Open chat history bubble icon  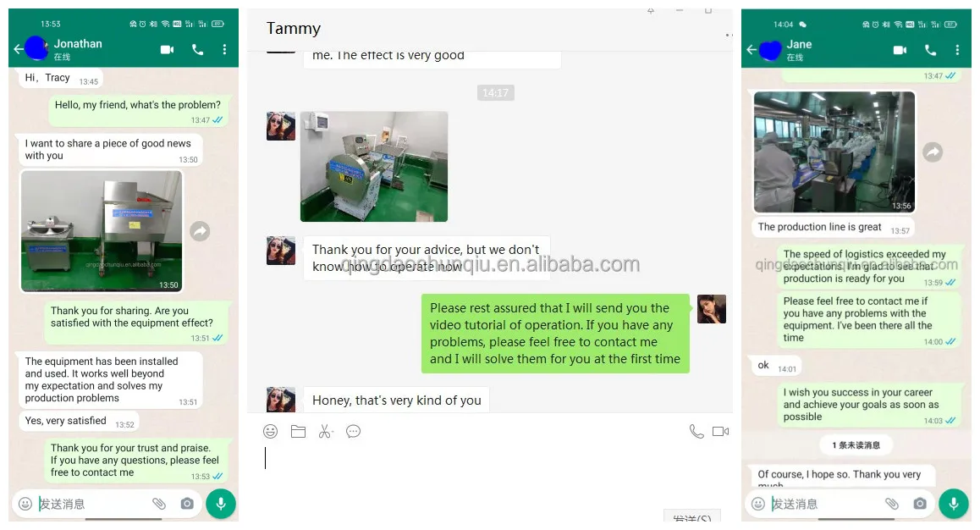[353, 431]
